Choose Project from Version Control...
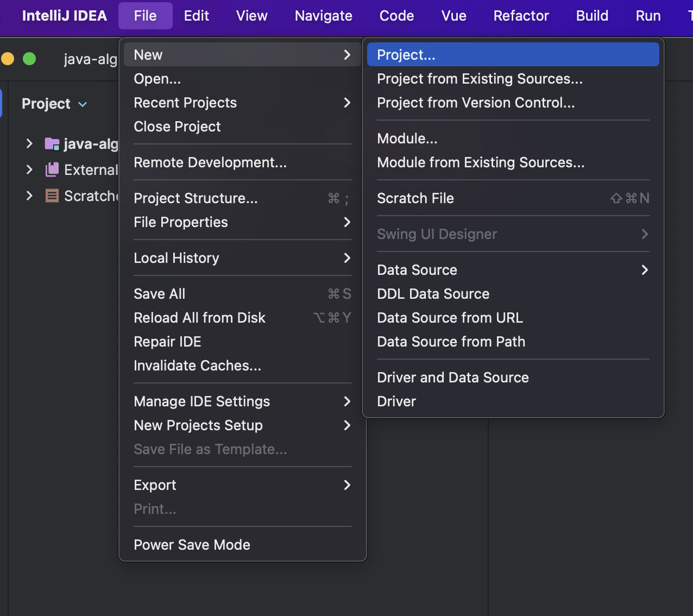693x616 pixels. pos(476,103)
